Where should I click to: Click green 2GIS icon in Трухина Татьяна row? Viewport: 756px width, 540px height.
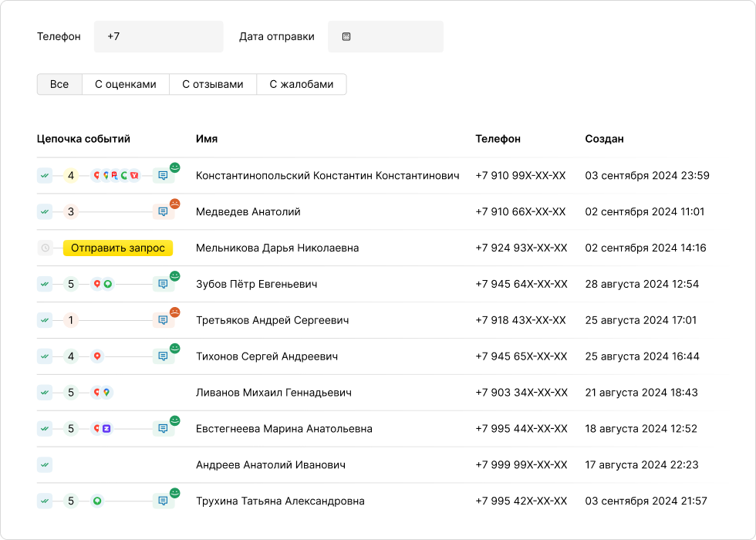click(97, 501)
